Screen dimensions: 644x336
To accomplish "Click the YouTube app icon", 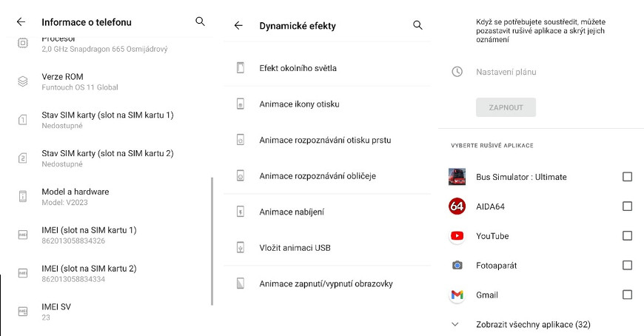I will pos(457,236).
